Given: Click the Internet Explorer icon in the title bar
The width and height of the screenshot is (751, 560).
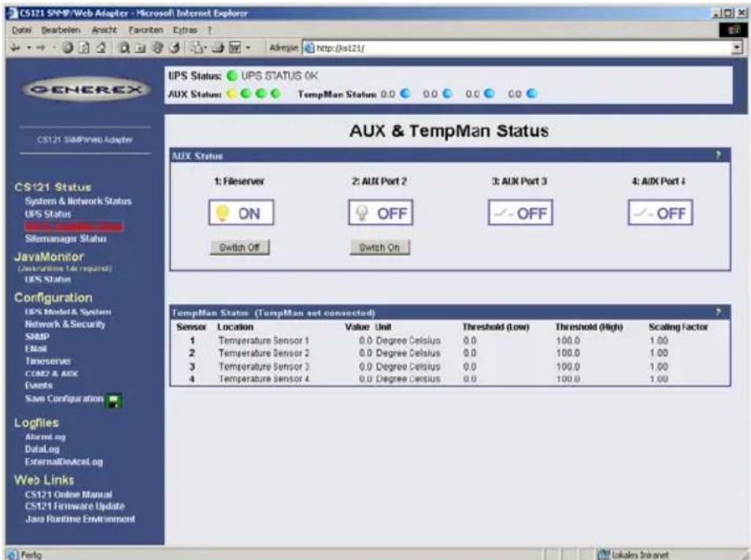Looking at the screenshot, I should [x=12, y=13].
